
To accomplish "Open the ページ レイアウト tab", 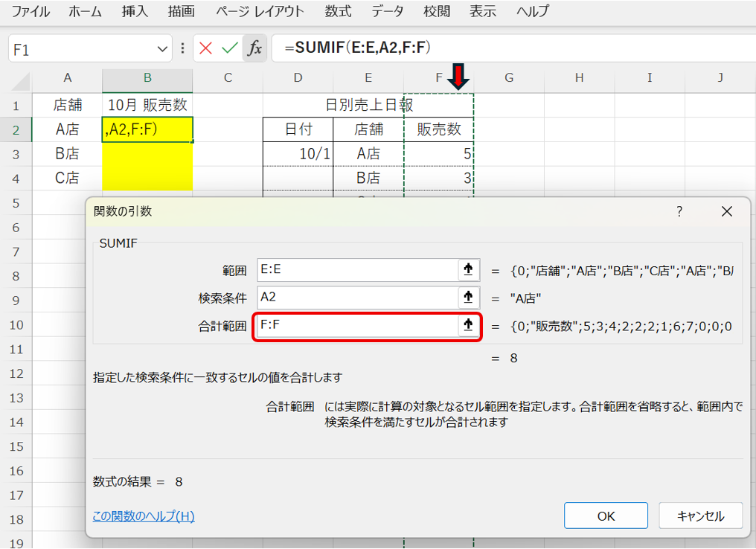I will [x=260, y=11].
